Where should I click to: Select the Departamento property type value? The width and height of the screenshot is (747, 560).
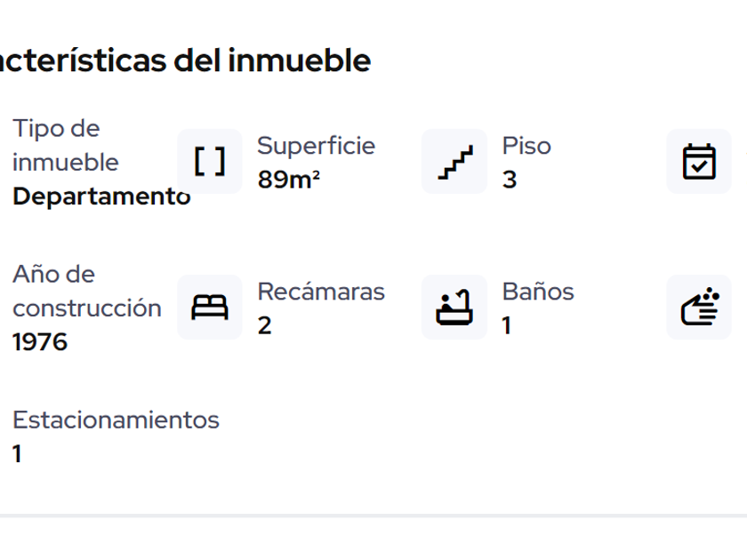pos(101,196)
